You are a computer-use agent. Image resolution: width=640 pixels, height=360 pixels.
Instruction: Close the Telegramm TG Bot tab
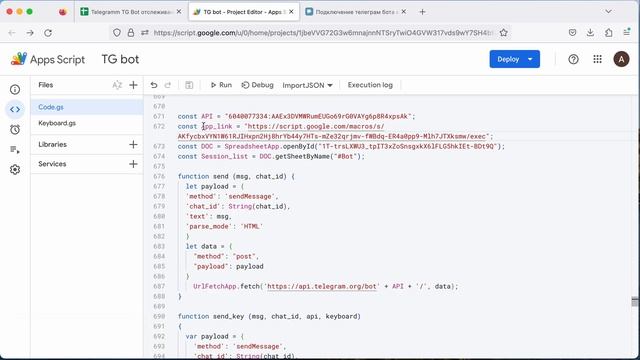coord(179,12)
